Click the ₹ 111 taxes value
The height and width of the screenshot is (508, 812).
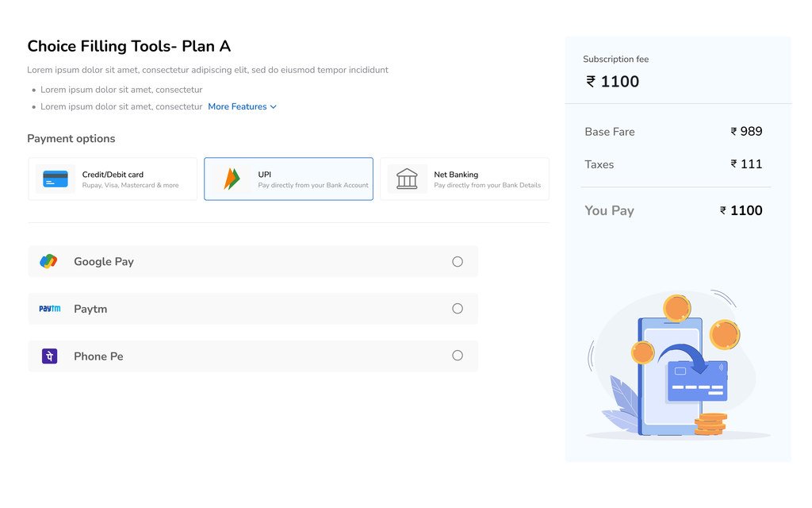pos(746,164)
